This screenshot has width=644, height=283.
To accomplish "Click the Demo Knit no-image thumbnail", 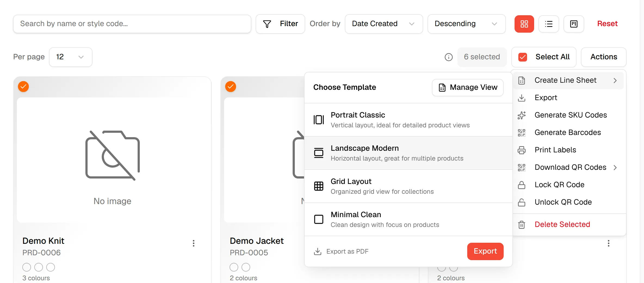I will 112,160.
